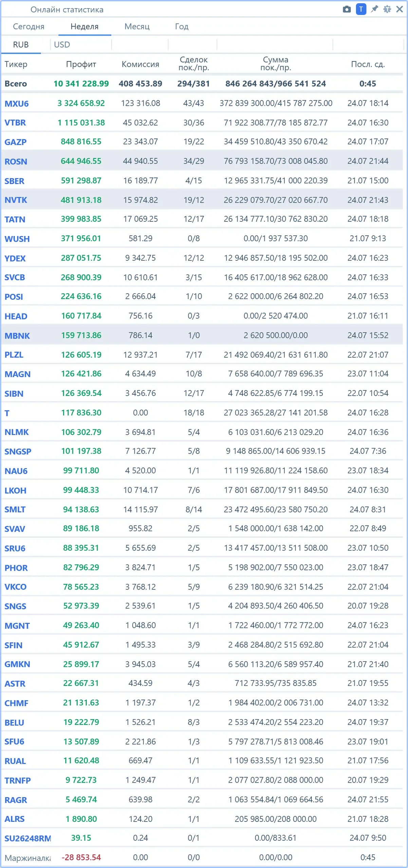Toggle the blue T button
The height and width of the screenshot is (868, 408).
361,9
